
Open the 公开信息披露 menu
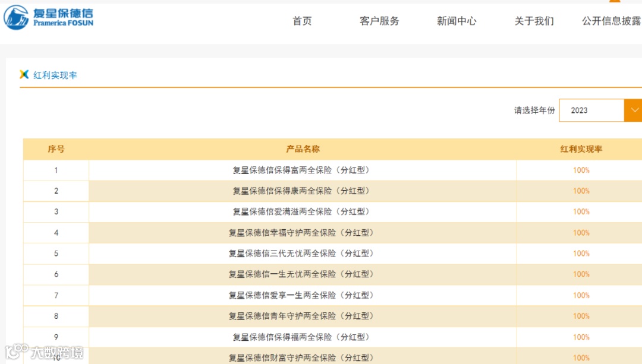tap(612, 21)
